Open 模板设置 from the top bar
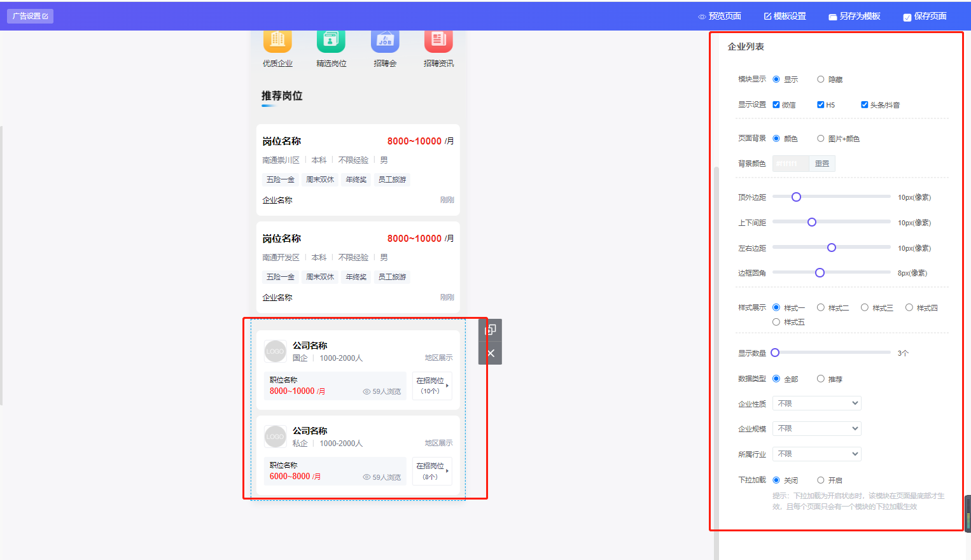Screen dimensions: 971x560 (x=785, y=16)
